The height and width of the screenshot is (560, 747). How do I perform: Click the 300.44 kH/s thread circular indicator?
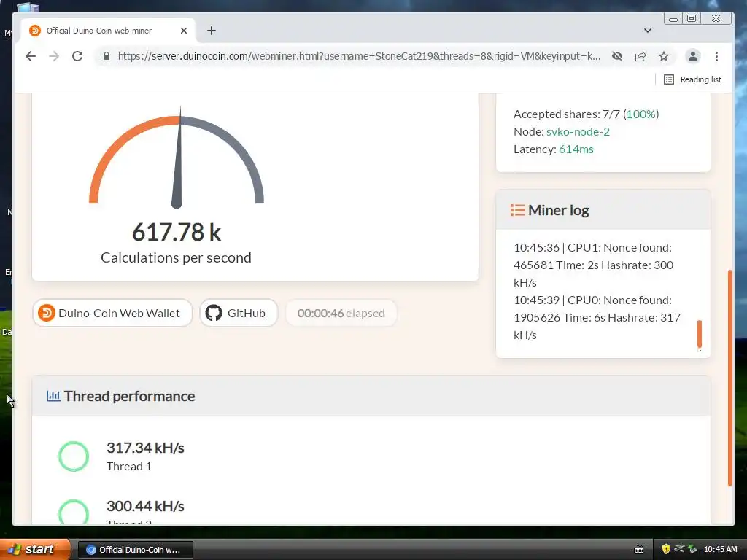(x=74, y=511)
